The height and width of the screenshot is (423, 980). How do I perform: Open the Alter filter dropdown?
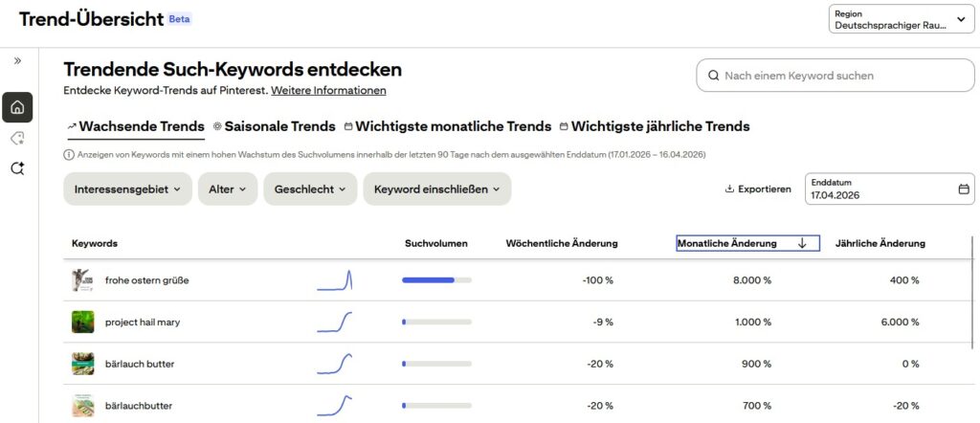coord(227,189)
